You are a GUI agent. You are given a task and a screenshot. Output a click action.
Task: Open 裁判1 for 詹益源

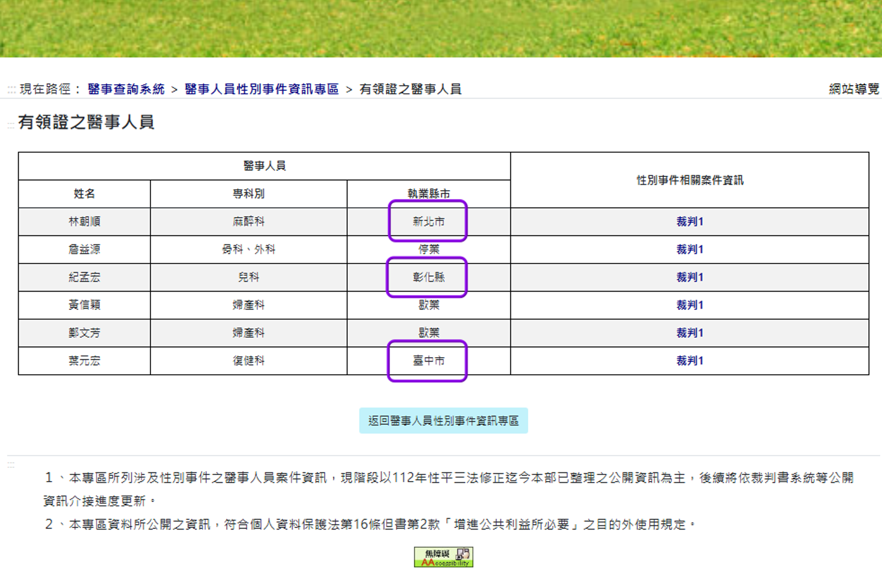691,249
